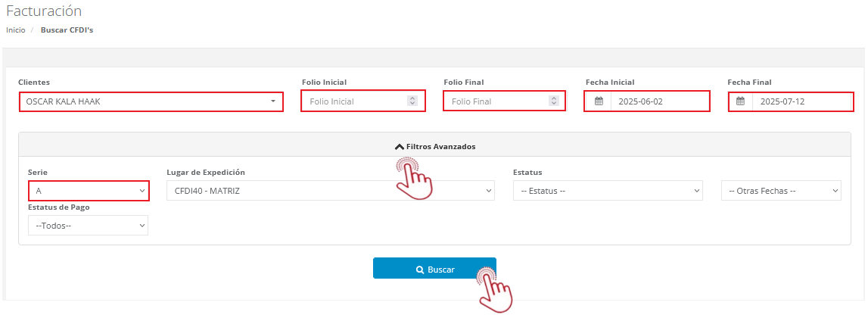Screen dimensions: 868x318
Task: Increase Folio Final with up arrow
Action: pos(554,98)
